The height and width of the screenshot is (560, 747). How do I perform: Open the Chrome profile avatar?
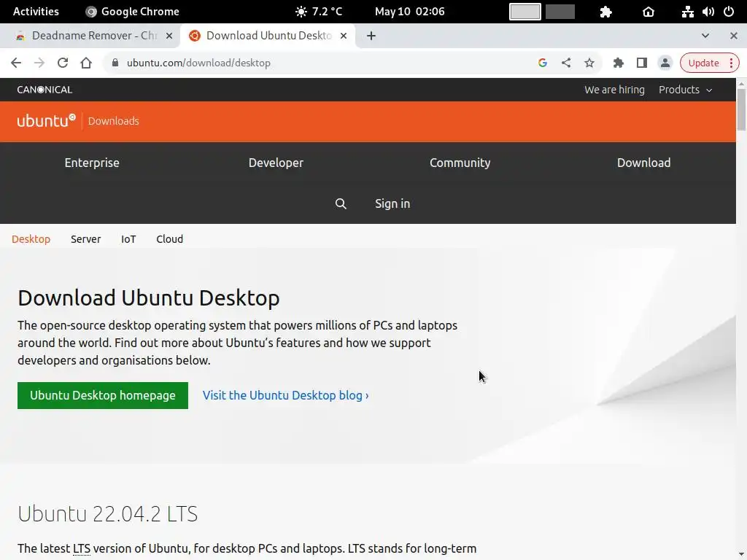point(665,63)
